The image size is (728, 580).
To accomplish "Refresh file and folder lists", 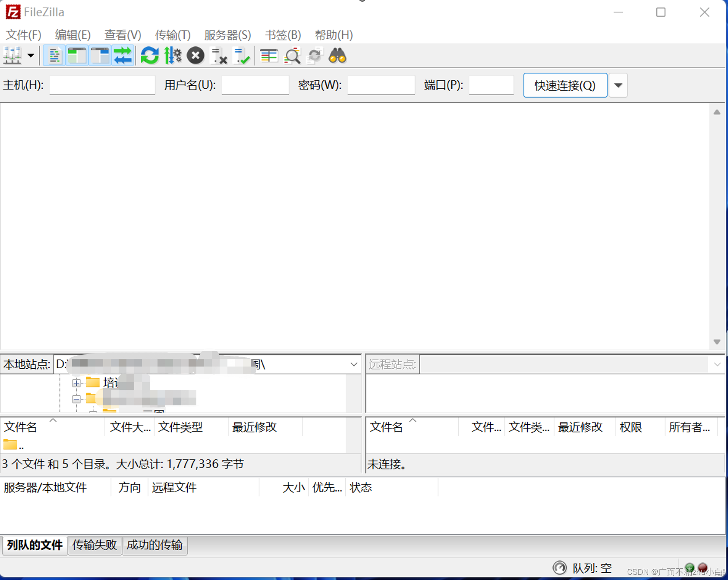I will [x=150, y=56].
